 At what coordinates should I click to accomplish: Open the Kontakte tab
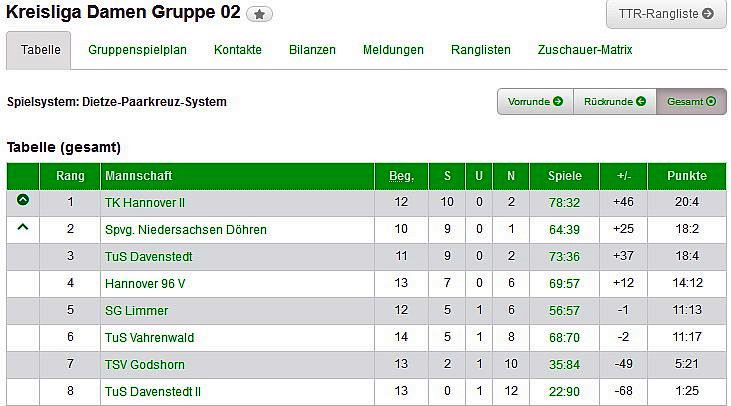238,50
